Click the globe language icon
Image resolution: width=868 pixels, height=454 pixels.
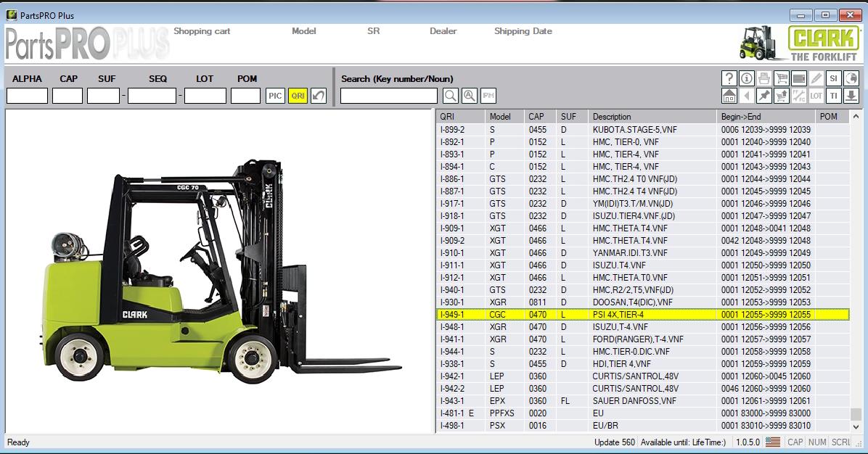coord(851,78)
